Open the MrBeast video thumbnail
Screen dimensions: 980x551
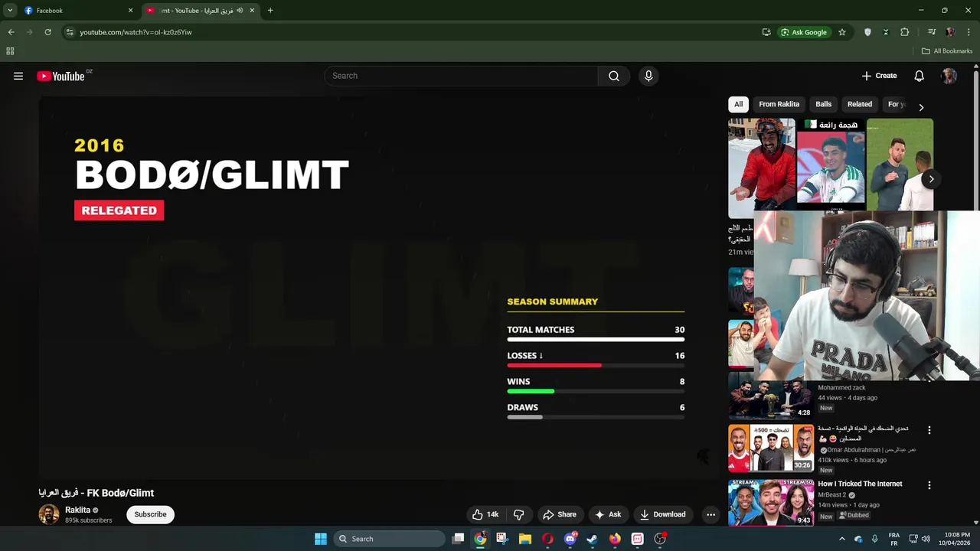(771, 503)
